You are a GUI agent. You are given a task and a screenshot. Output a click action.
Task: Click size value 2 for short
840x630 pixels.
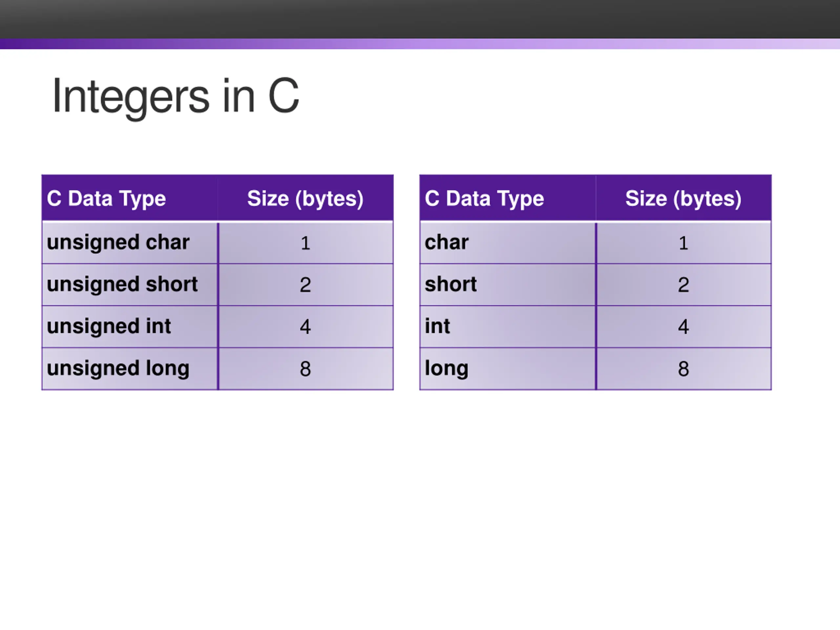pyautogui.click(x=683, y=284)
